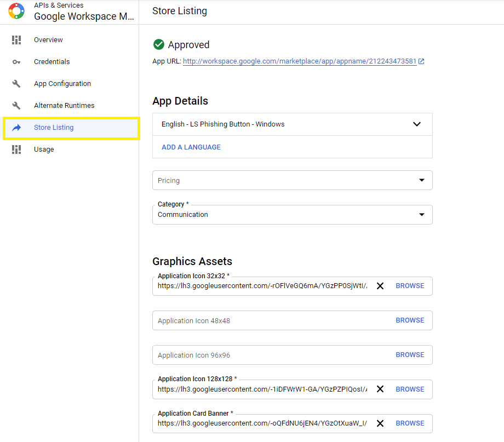Browse for Application Icon 32x32

pyautogui.click(x=410, y=286)
